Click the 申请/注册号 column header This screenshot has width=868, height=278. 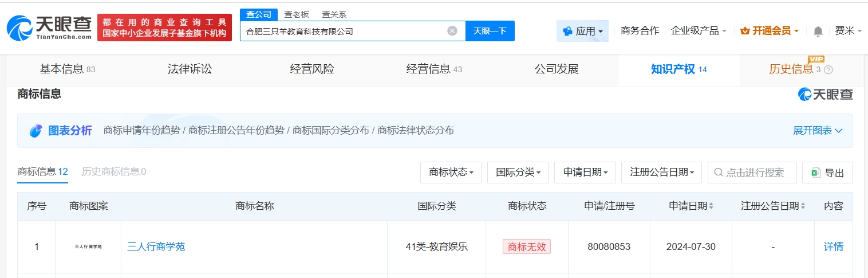[609, 206]
